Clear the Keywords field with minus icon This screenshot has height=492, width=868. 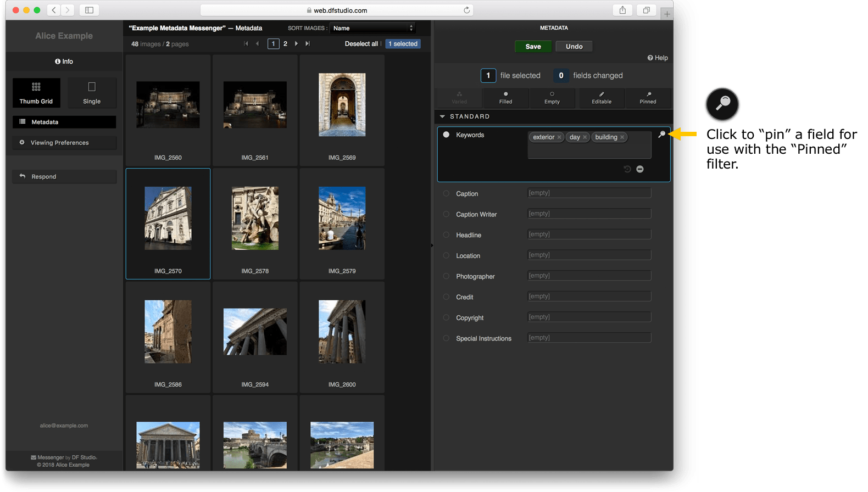coord(640,169)
